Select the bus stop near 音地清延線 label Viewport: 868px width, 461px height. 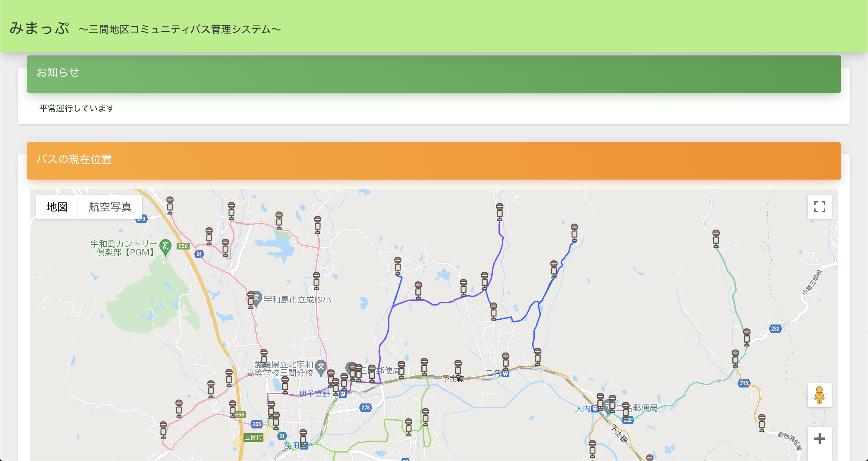pos(762,423)
